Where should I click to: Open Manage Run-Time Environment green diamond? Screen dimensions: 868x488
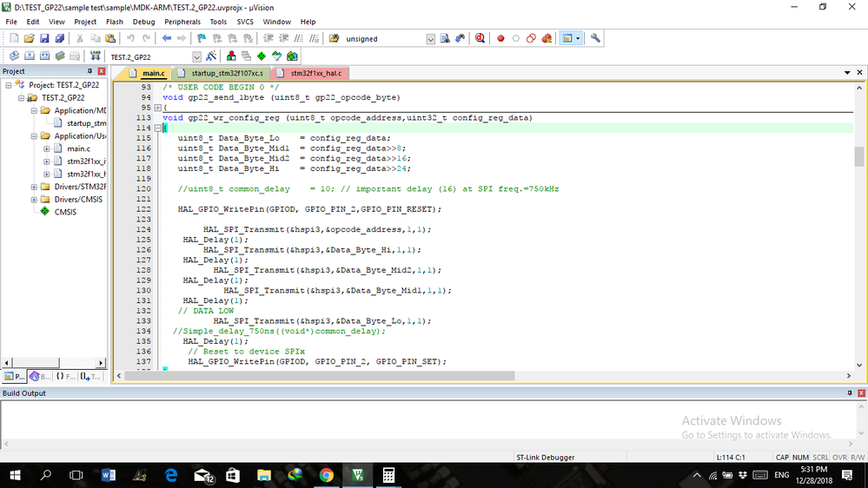(x=262, y=56)
